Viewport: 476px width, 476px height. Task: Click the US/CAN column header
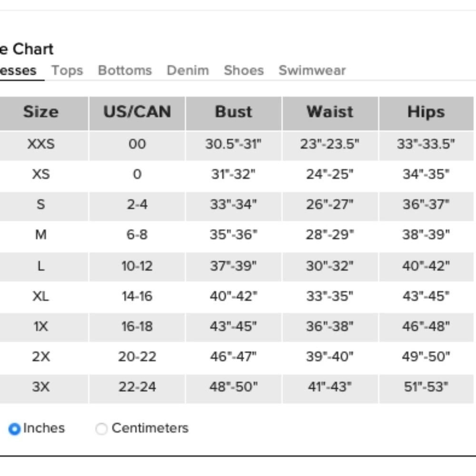137,112
